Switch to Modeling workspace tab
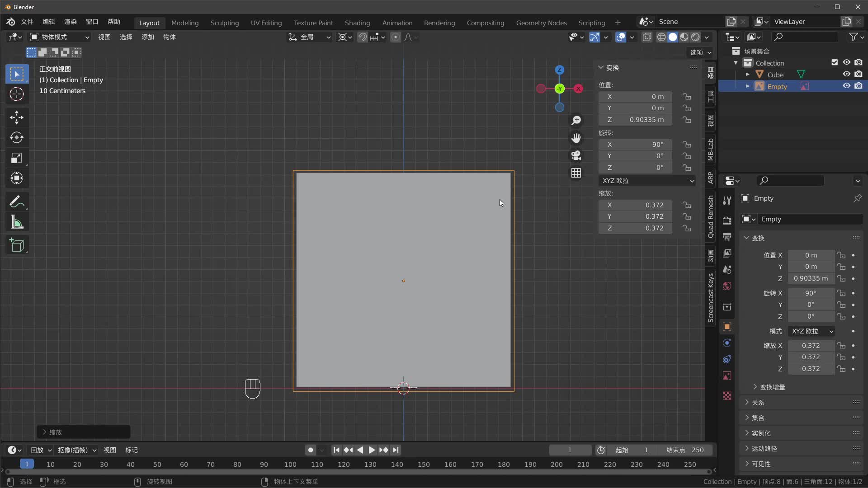The width and height of the screenshot is (868, 488). pyautogui.click(x=185, y=23)
